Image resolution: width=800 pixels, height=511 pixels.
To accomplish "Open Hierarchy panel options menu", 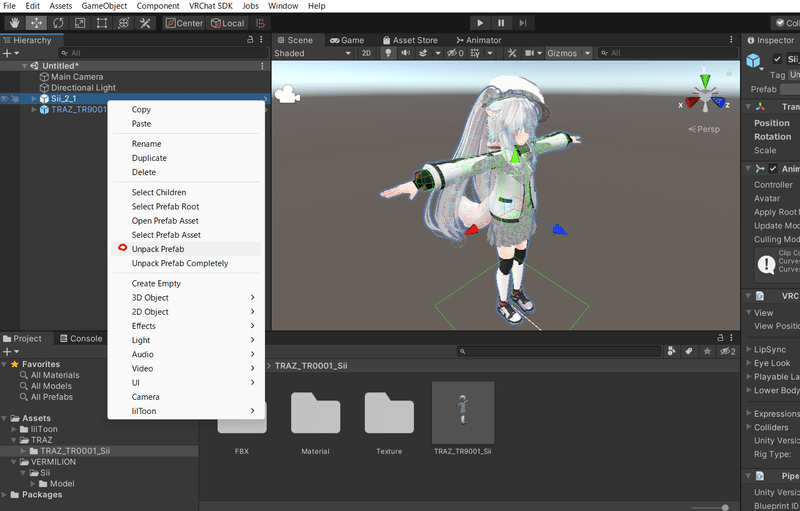I will point(261,39).
